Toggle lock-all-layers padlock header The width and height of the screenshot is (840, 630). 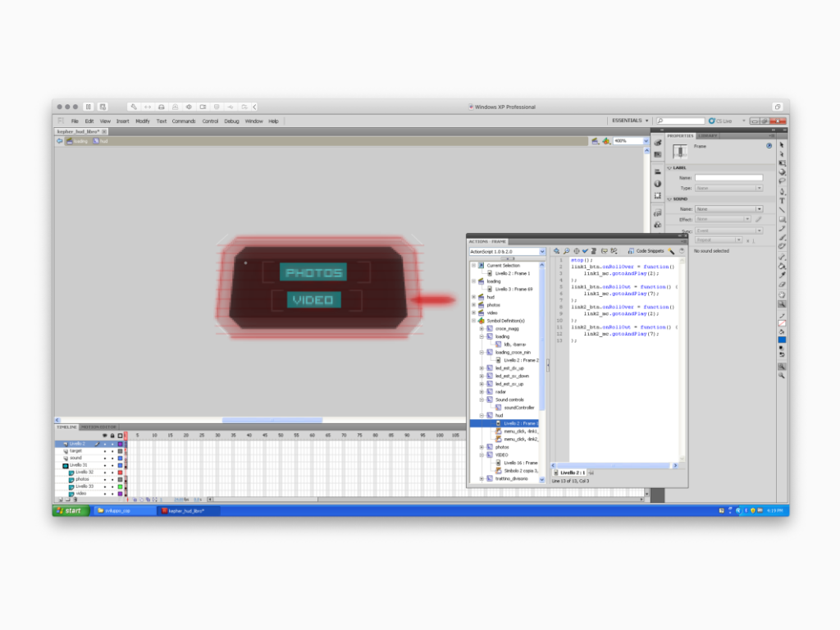pyautogui.click(x=112, y=436)
